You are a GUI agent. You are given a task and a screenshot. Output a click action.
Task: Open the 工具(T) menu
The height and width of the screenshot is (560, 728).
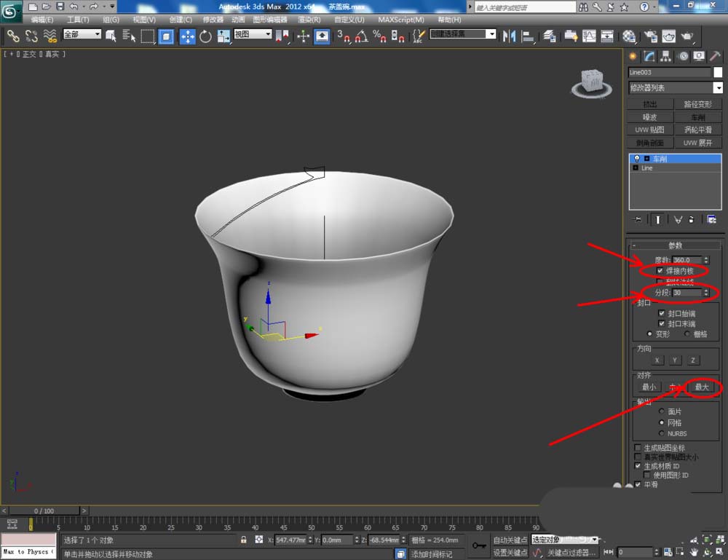tap(78, 20)
